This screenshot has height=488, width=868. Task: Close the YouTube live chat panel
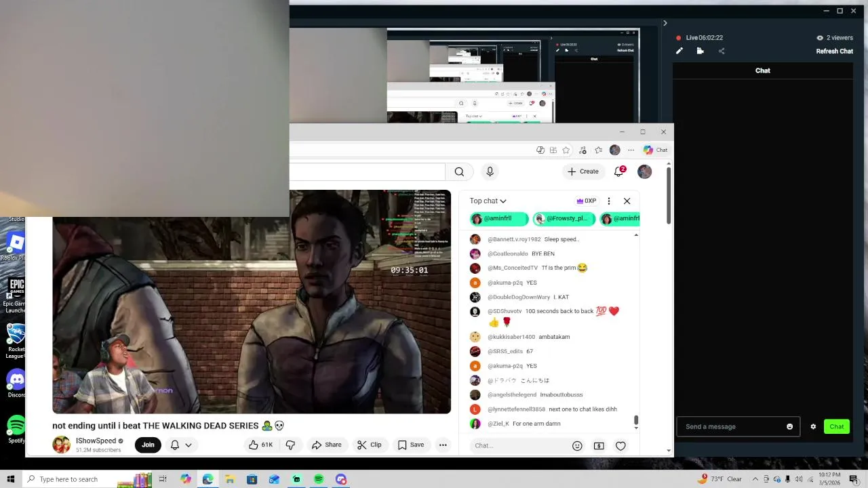[627, 201]
